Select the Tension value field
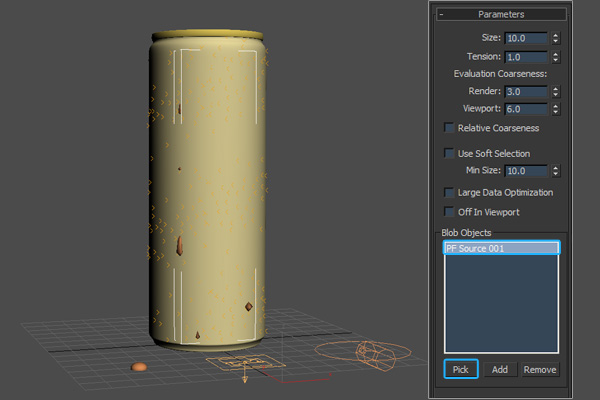Screen dimensions: 600x400 coord(526,57)
